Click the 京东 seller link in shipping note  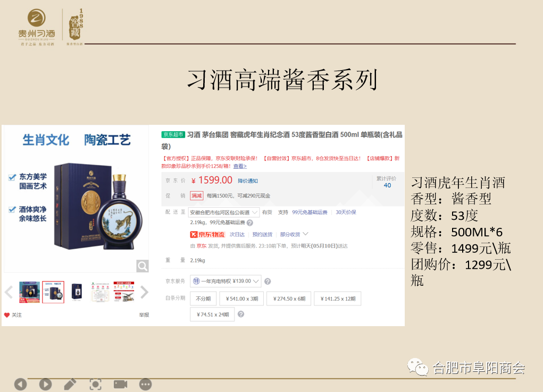(x=202, y=246)
